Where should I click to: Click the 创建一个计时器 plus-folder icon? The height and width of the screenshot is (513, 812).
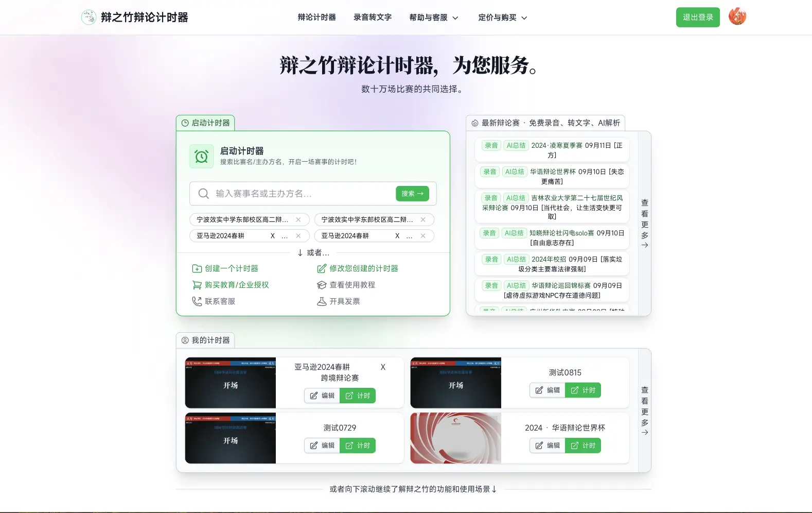(x=197, y=268)
